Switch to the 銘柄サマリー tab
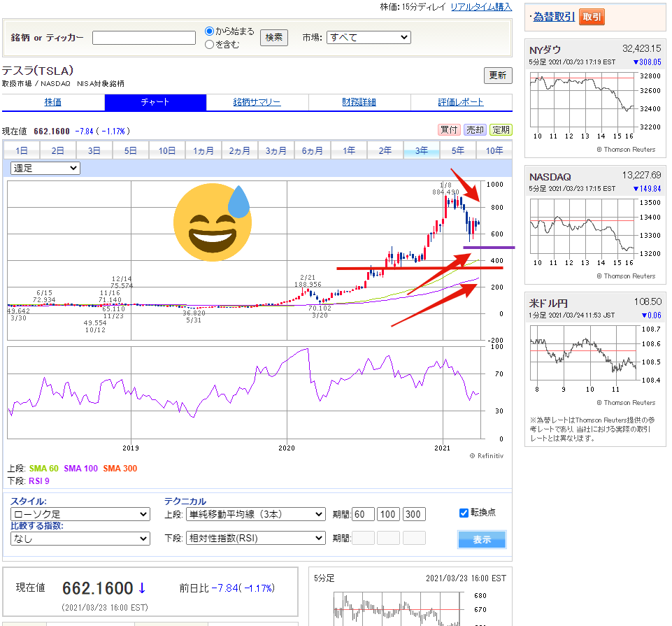Viewport: 672px width, 626px height. point(257,102)
